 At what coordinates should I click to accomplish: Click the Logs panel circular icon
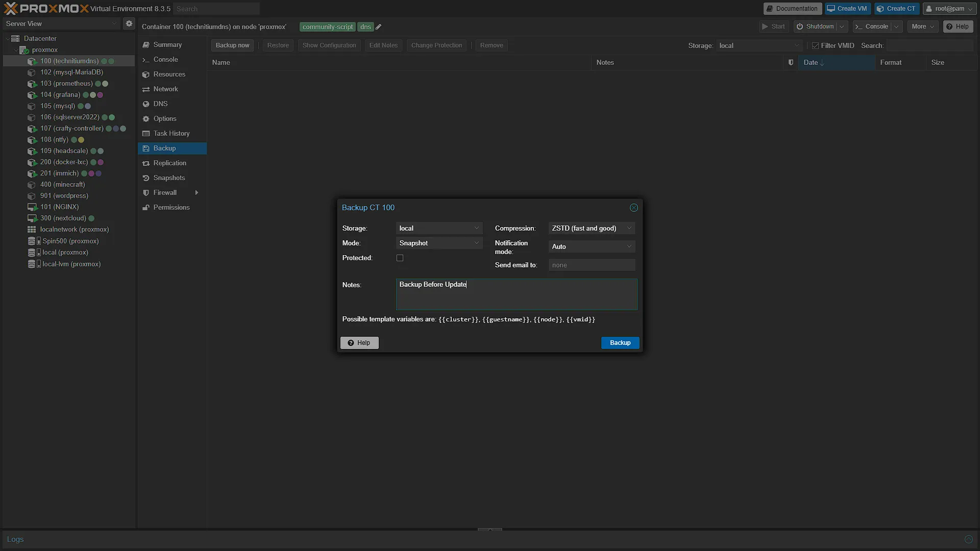click(968, 539)
